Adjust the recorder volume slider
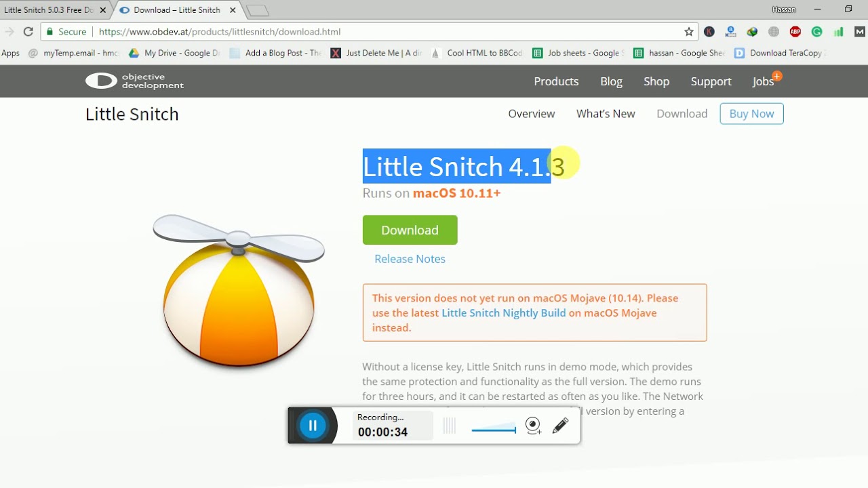 click(x=494, y=428)
